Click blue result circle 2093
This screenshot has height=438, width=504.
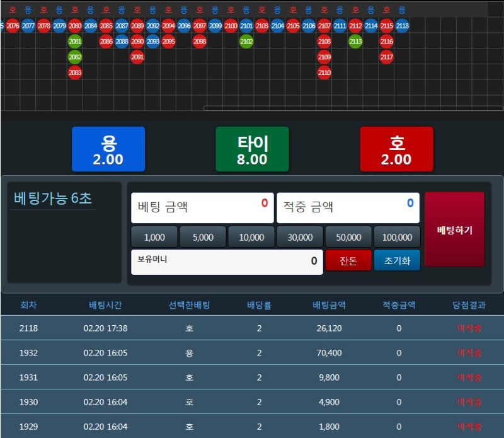coord(153,42)
